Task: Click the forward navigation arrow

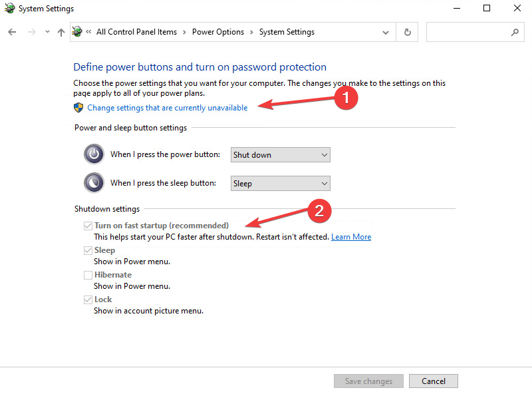Action: pos(32,32)
